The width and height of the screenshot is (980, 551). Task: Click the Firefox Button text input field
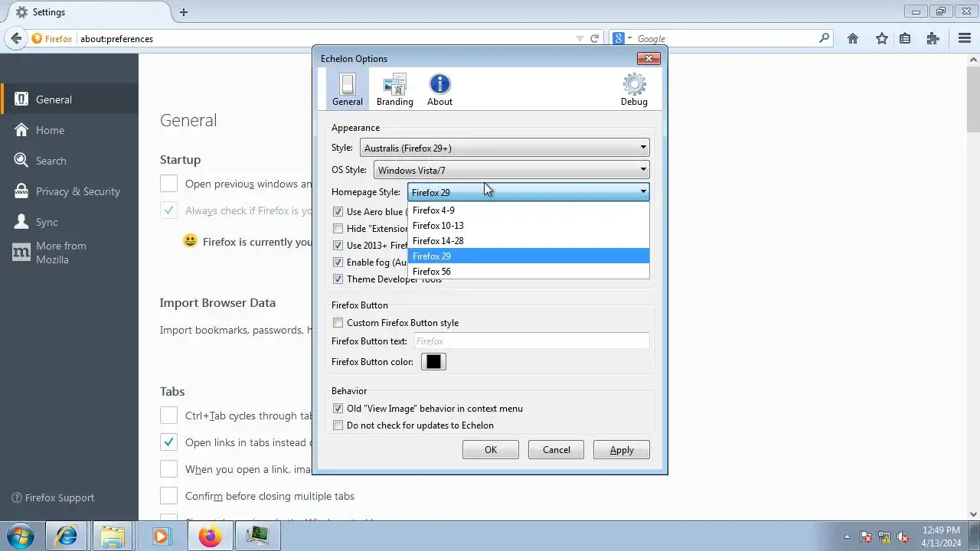click(x=531, y=341)
